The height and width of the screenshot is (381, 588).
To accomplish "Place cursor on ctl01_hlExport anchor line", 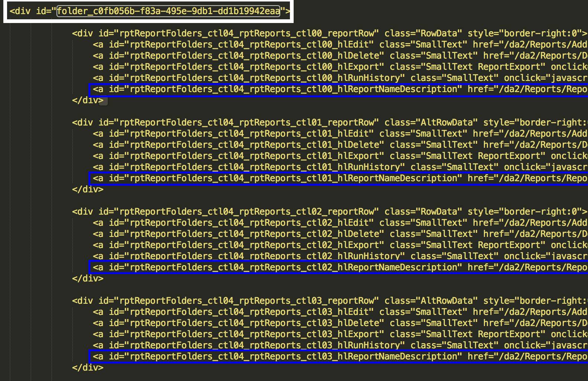I will pos(340,156).
